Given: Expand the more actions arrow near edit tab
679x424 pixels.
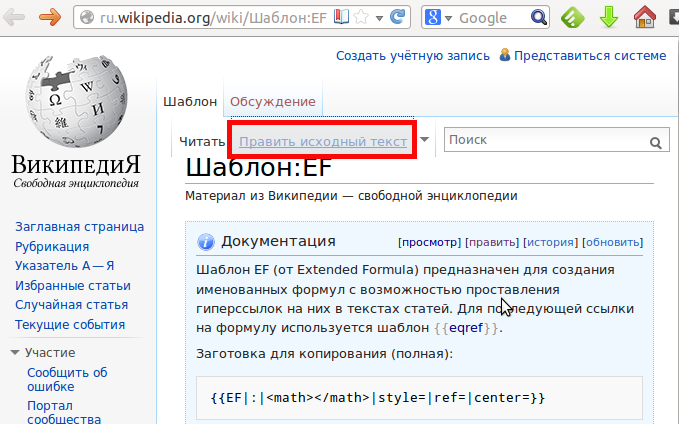Looking at the screenshot, I should point(424,139).
